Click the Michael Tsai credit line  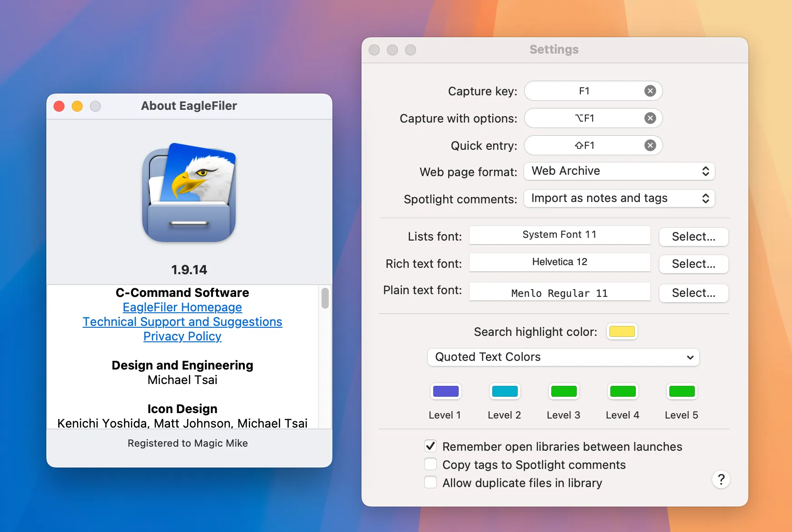[x=182, y=380]
